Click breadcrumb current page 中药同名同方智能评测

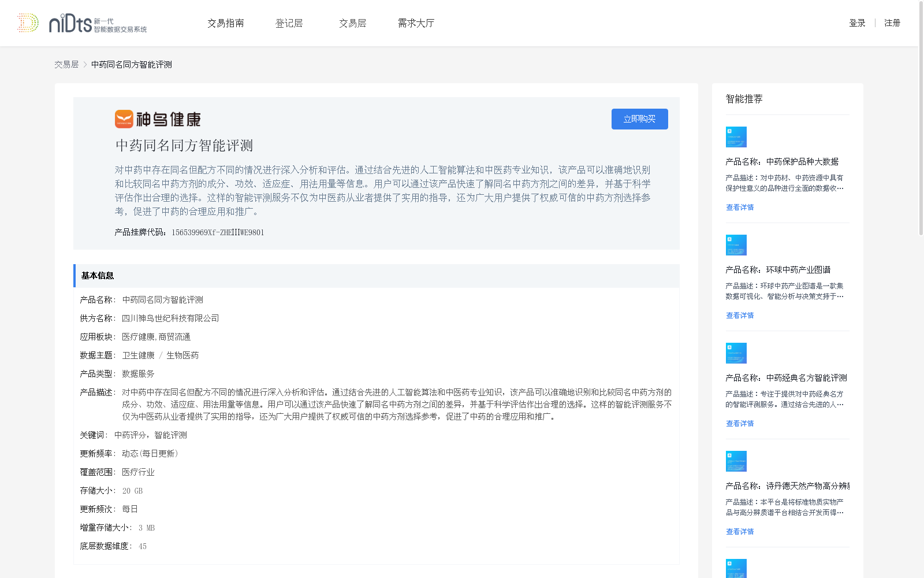point(132,65)
